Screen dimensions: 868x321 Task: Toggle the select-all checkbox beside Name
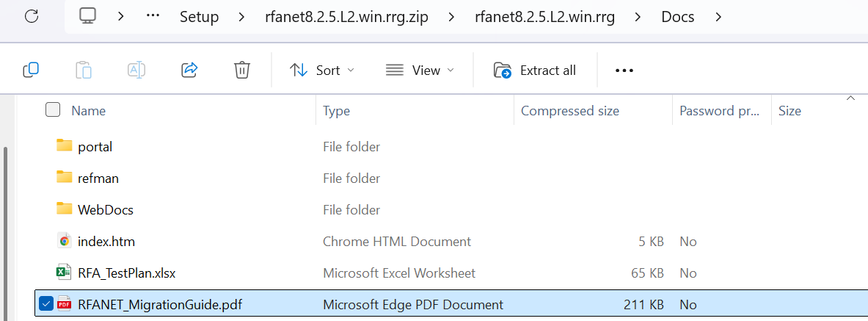pos(53,110)
